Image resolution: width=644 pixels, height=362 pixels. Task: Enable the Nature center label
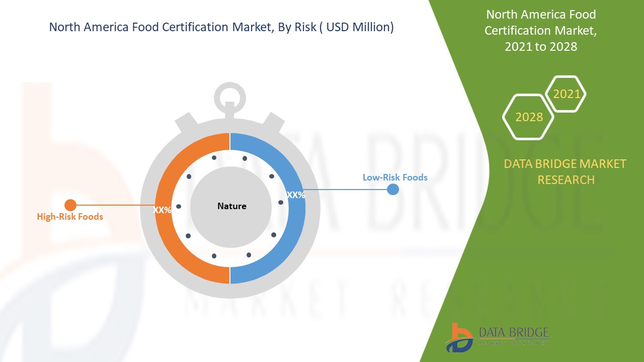point(231,206)
